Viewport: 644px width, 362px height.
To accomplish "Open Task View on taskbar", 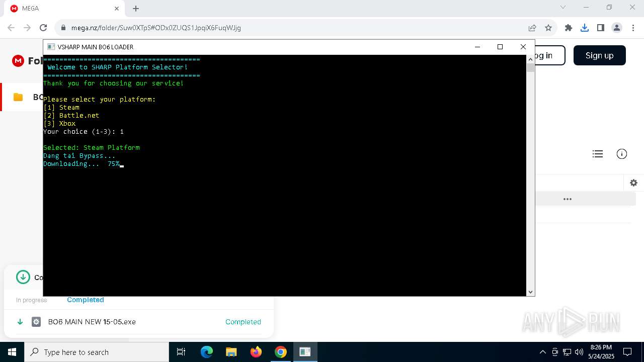I will tap(181, 352).
